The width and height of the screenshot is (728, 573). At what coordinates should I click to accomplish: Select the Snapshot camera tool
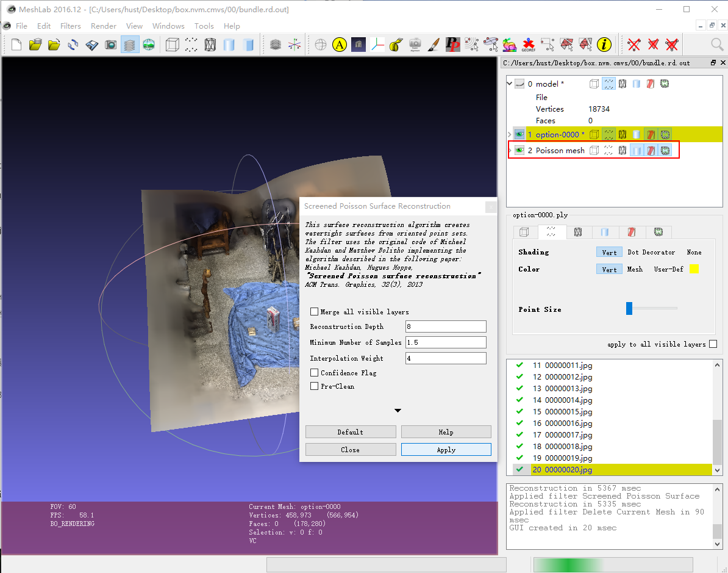click(110, 45)
